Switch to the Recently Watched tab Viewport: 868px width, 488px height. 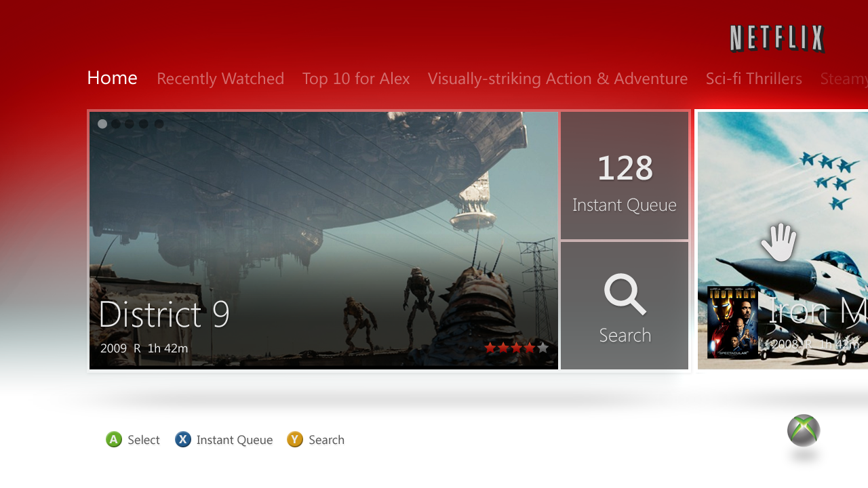[x=220, y=79]
